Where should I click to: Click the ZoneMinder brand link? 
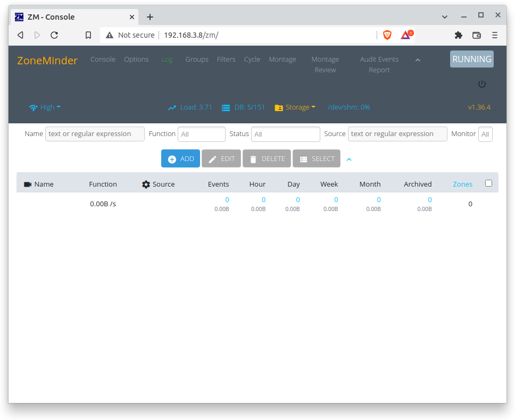point(47,61)
